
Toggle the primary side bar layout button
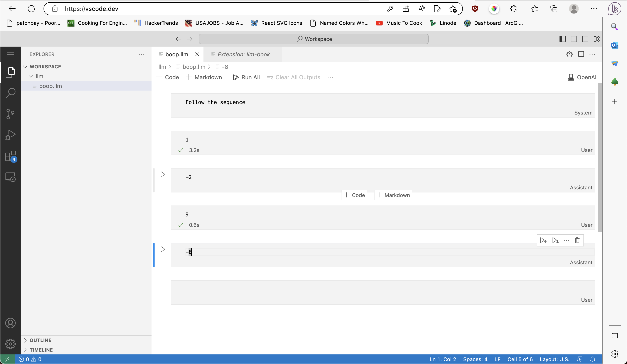562,39
